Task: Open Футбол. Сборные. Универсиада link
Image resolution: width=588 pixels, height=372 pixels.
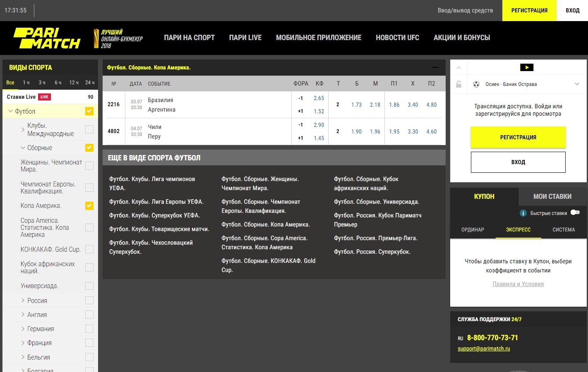Action: tap(377, 202)
